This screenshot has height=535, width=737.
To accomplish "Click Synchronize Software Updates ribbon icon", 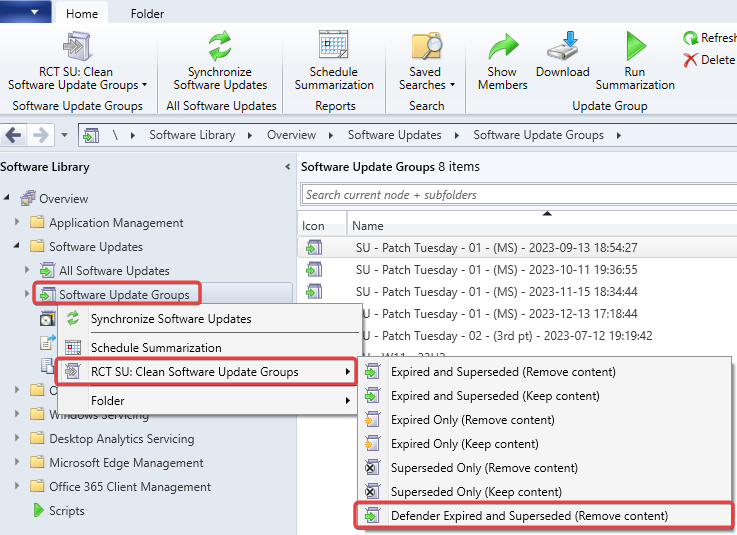I will click(220, 46).
